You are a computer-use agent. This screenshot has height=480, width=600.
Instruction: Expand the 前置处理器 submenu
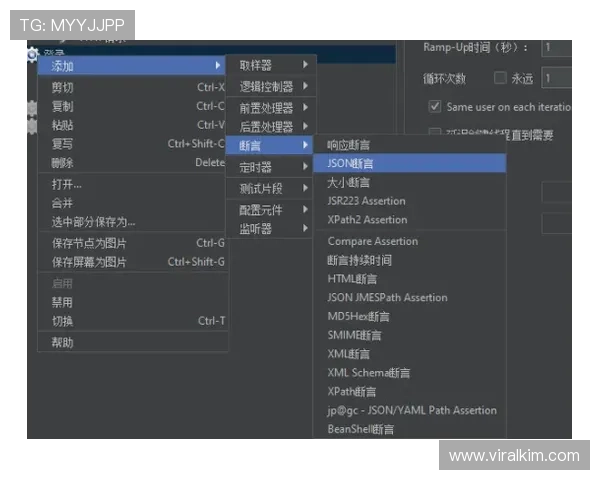271,108
